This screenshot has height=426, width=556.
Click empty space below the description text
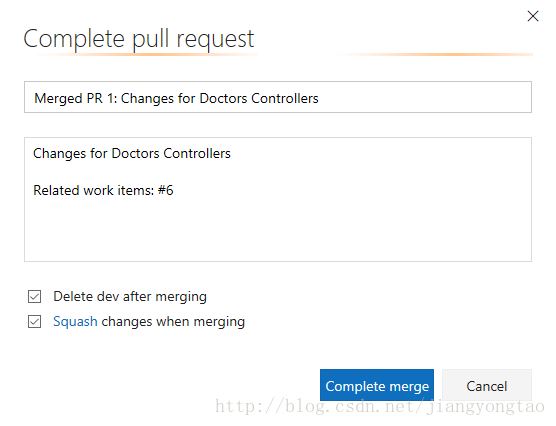(x=278, y=231)
